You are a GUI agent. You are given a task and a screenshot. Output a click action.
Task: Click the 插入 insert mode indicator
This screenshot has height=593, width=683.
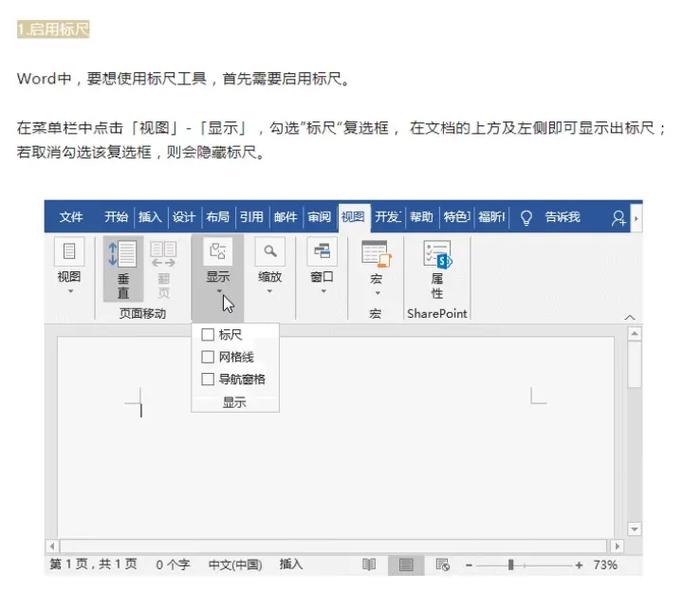291,565
